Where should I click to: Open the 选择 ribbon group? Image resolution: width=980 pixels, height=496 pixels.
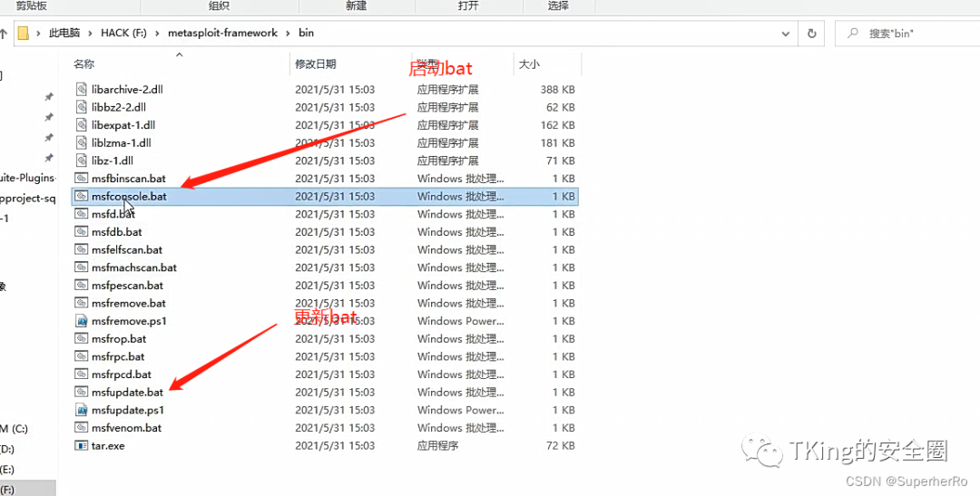pos(558,6)
